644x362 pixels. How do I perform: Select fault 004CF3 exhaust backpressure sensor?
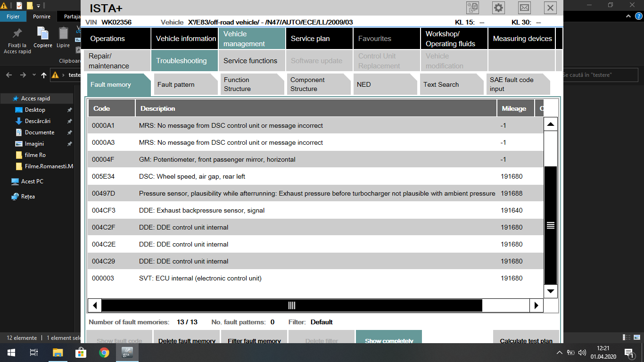315,210
